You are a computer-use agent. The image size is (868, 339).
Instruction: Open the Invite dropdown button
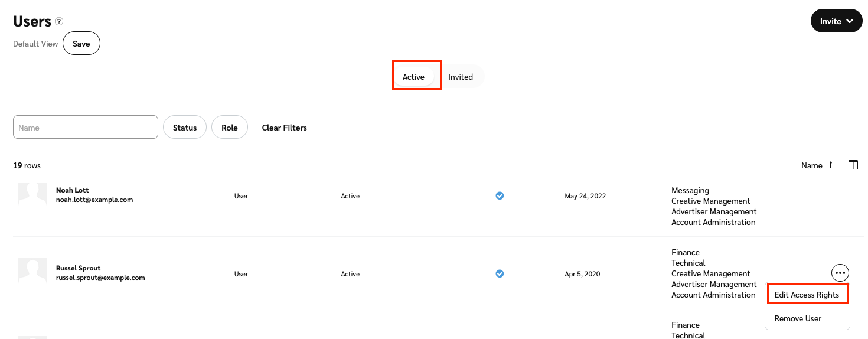click(x=836, y=21)
